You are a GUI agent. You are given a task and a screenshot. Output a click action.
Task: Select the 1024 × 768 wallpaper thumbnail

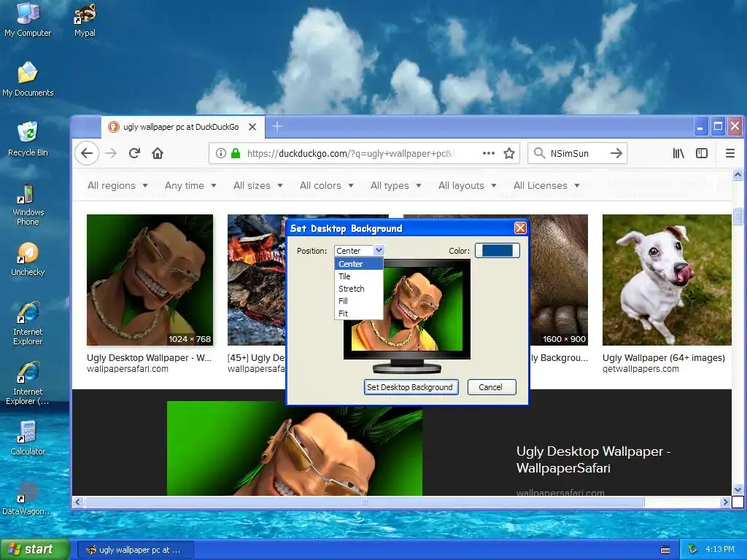[x=150, y=280]
